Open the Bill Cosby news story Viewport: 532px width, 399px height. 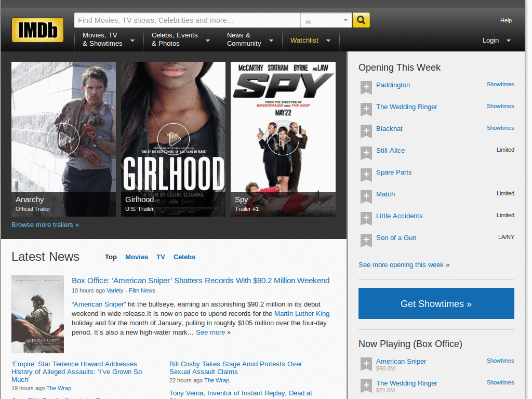pyautogui.click(x=235, y=368)
